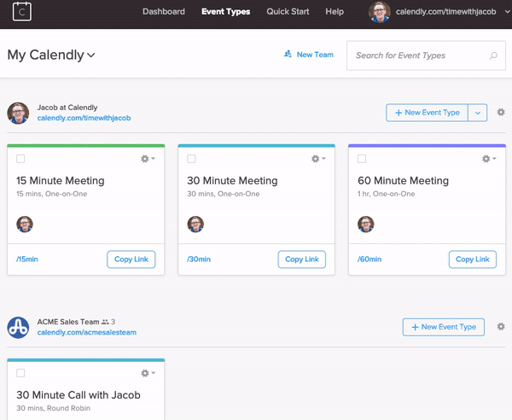Open settings gear for Jacob at Calendly section
This screenshot has height=420, width=512.
[x=501, y=113]
